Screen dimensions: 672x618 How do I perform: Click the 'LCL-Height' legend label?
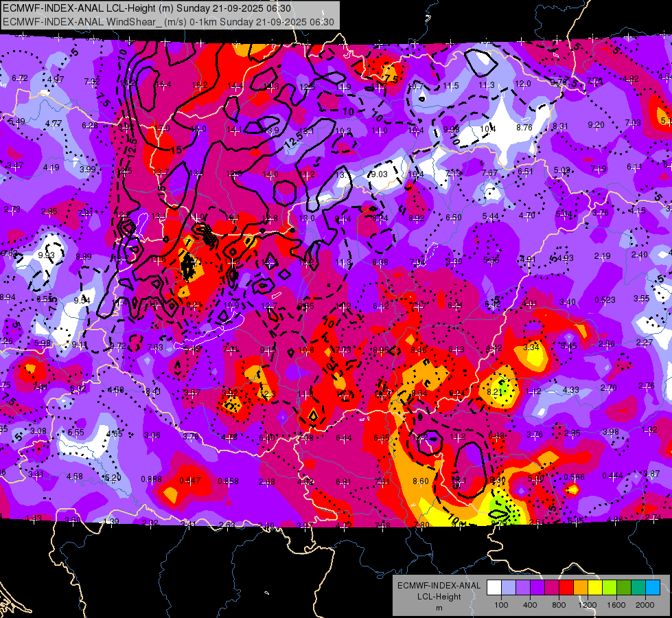tap(439, 597)
